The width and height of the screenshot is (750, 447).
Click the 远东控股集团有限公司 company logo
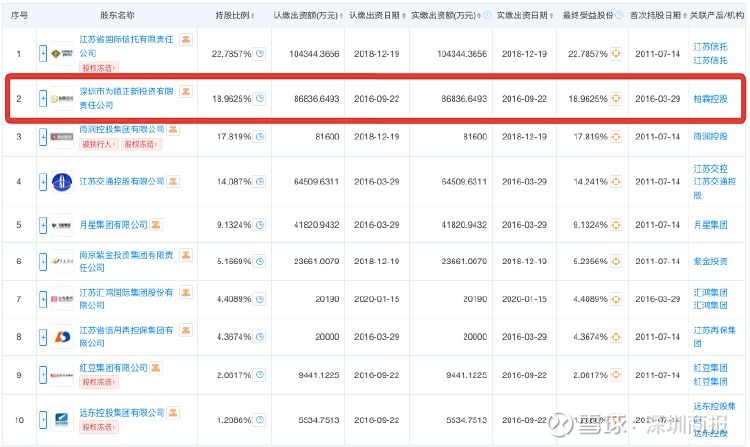[62, 420]
